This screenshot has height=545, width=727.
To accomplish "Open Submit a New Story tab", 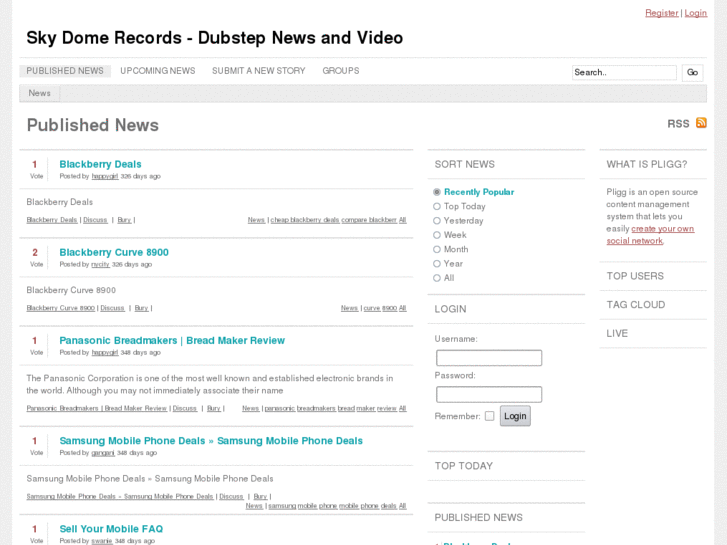I will [x=259, y=71].
